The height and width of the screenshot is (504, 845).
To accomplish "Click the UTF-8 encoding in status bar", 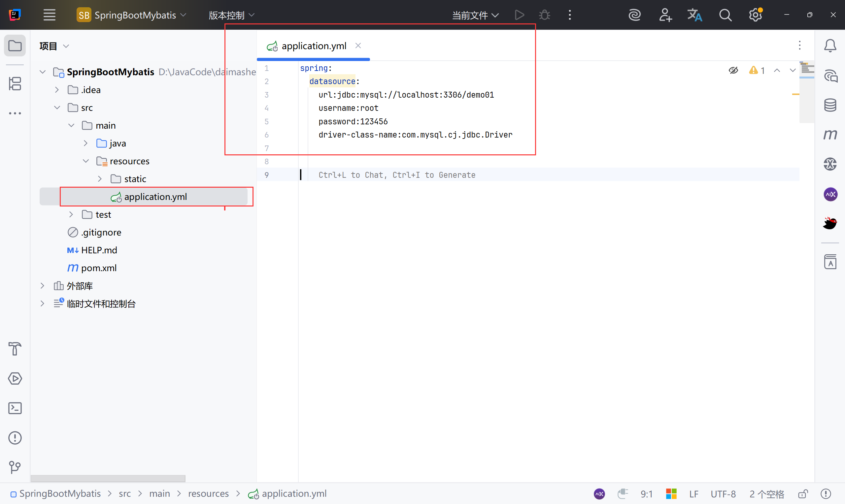I will click(723, 493).
